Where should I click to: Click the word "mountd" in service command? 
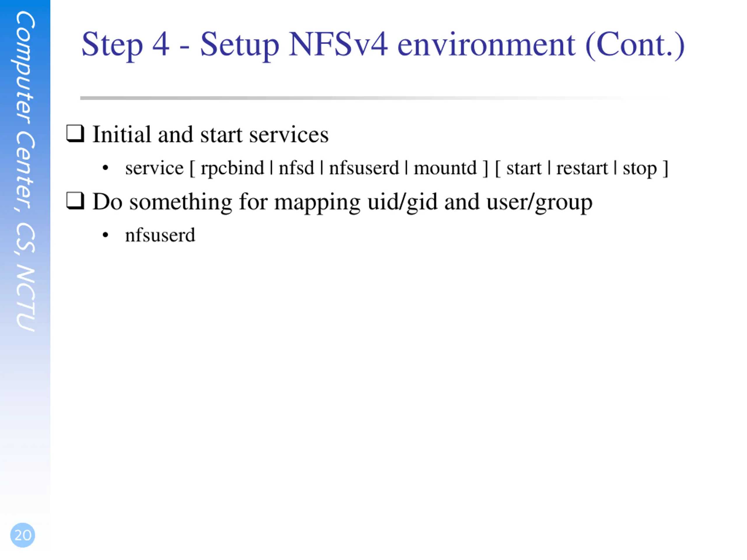click(445, 168)
